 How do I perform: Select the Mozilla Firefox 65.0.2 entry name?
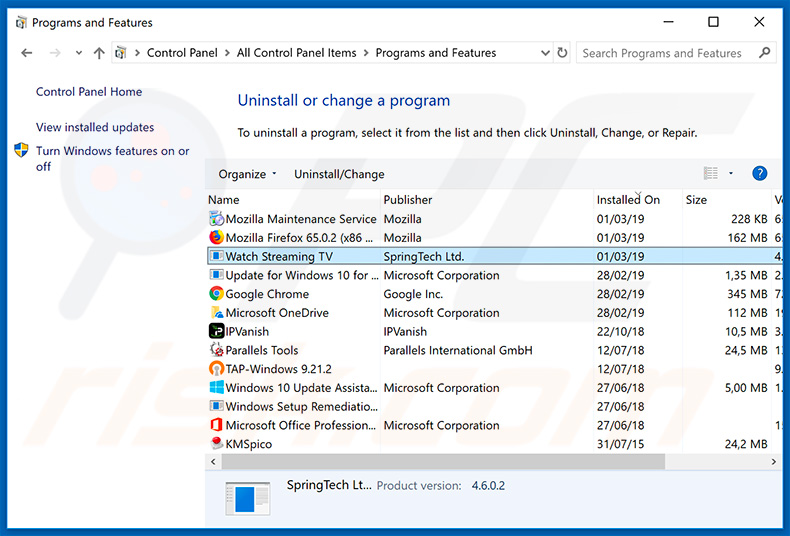(x=299, y=238)
